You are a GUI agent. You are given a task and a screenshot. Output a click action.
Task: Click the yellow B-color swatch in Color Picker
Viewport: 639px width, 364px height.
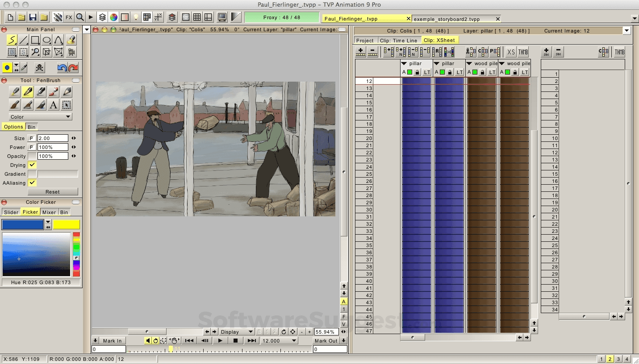(x=67, y=224)
